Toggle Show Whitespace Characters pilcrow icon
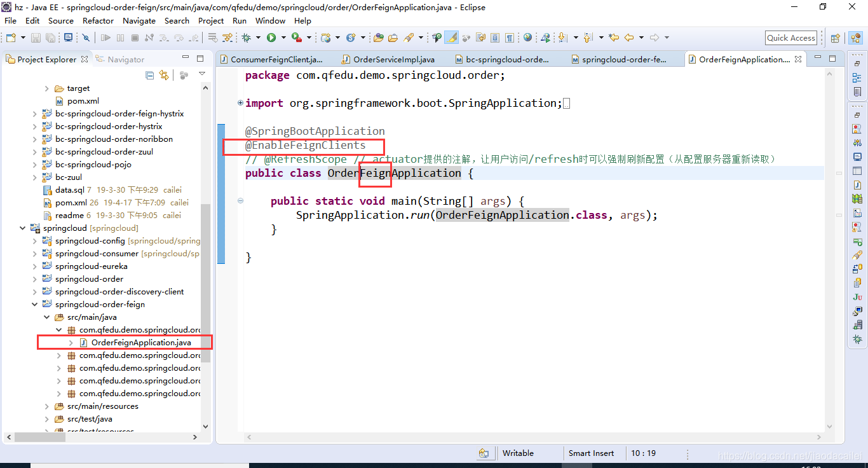The width and height of the screenshot is (868, 468). pyautogui.click(x=509, y=38)
